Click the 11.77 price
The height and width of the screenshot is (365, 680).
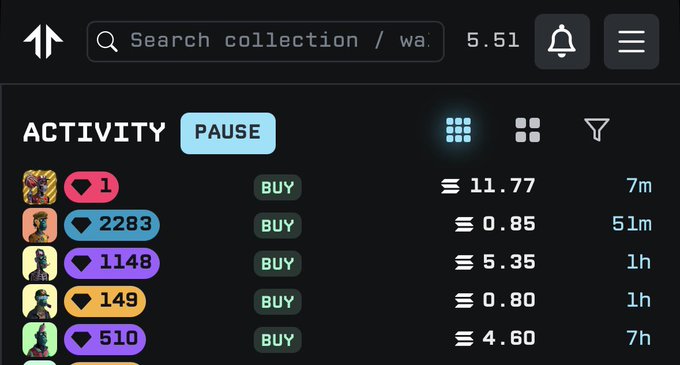pyautogui.click(x=502, y=186)
